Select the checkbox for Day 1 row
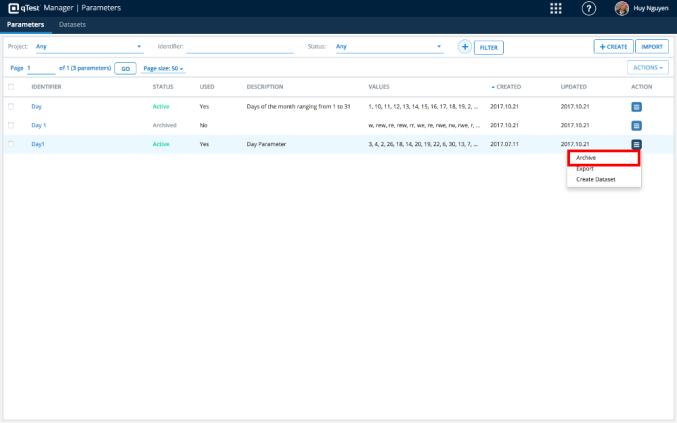This screenshot has height=423, width=677. click(x=11, y=125)
